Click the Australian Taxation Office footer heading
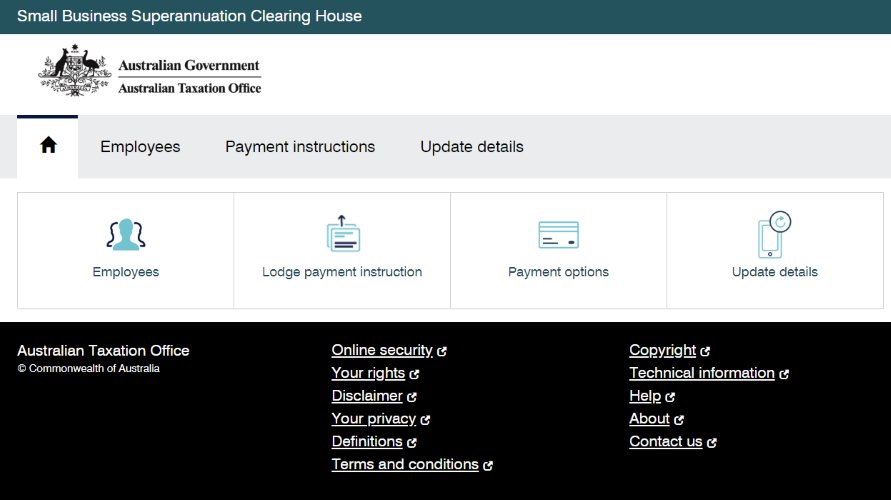Viewport: 891px width, 500px height. 103,351
